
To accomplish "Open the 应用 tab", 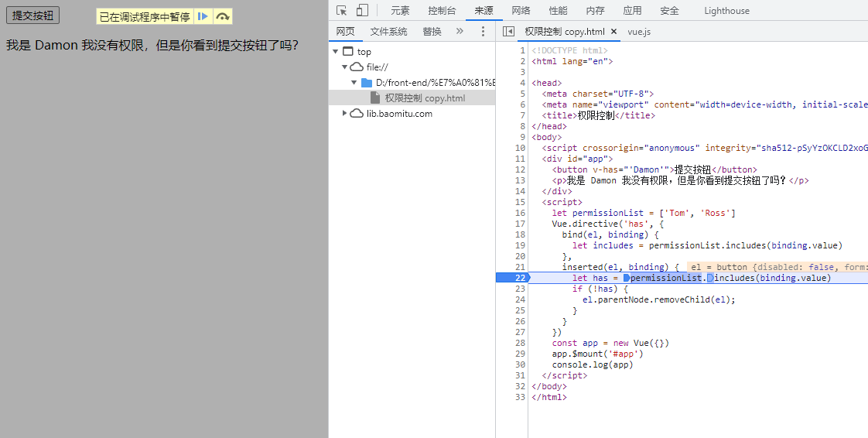I will 632,11.
